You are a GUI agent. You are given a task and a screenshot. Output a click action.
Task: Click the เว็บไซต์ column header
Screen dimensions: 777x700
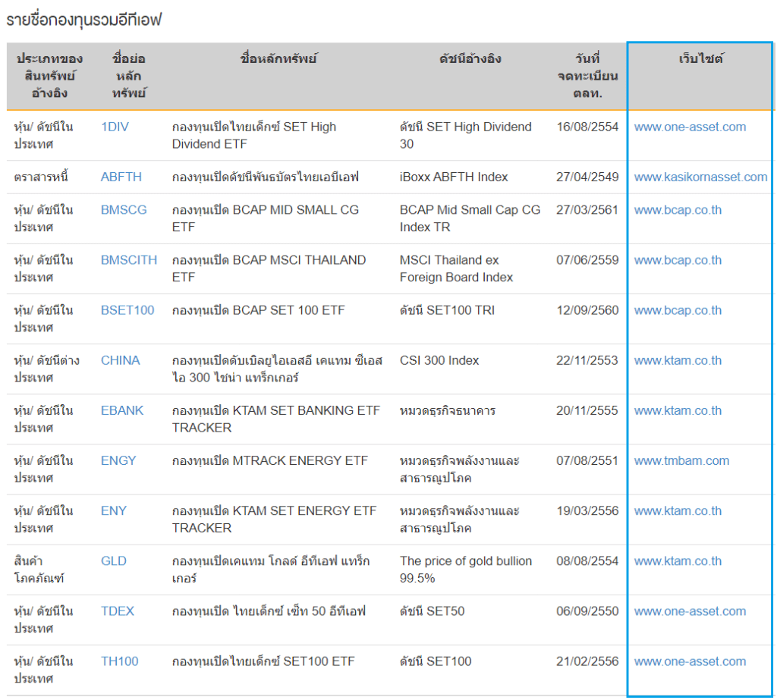click(x=700, y=59)
